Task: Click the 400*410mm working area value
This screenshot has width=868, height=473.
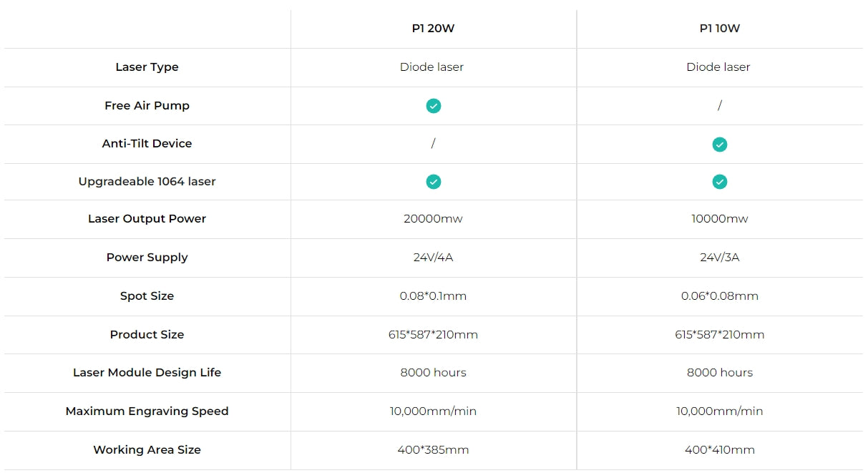Action: click(x=720, y=450)
